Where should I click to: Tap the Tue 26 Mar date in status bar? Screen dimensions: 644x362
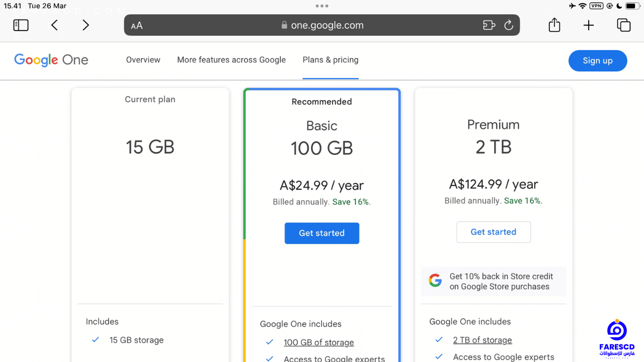47,6
